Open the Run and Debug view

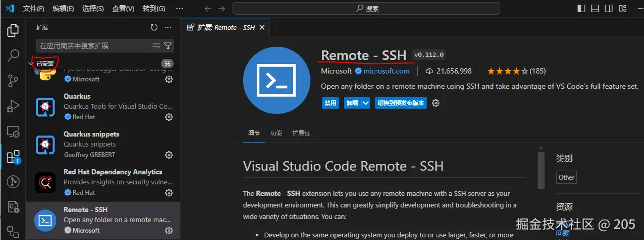13,106
